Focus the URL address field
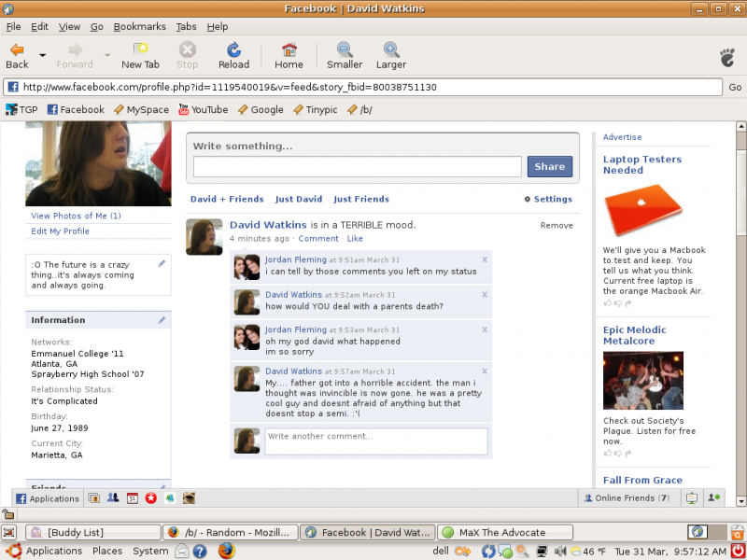Screen dimensions: 747x560 pyautogui.click(x=363, y=87)
